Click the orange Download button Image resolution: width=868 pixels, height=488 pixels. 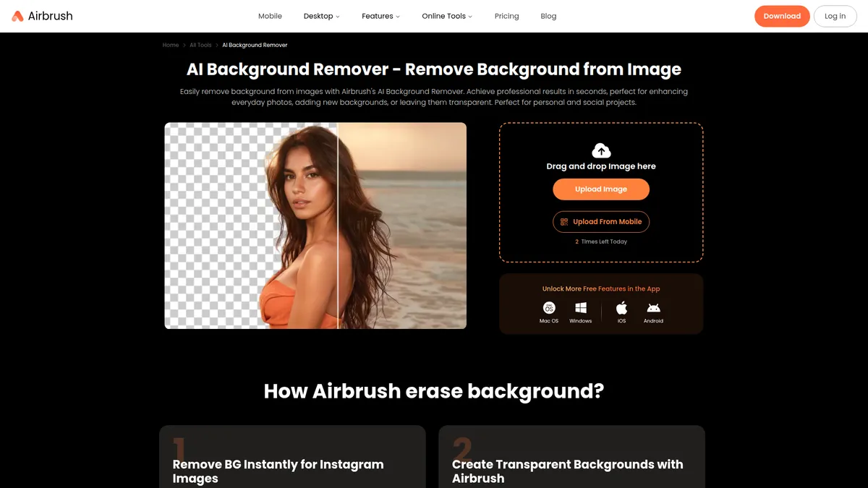click(x=782, y=15)
